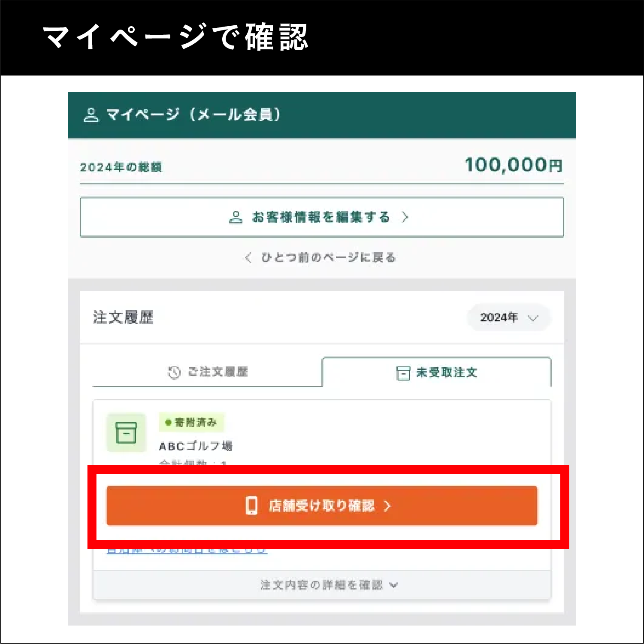Click the right chevron on お客様情報を編集する button
This screenshot has height=644, width=644.
click(x=405, y=217)
